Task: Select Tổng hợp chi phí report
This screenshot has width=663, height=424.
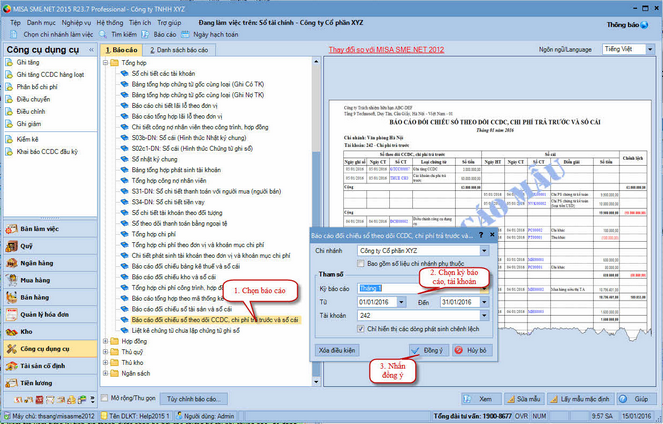Action: coord(153,234)
